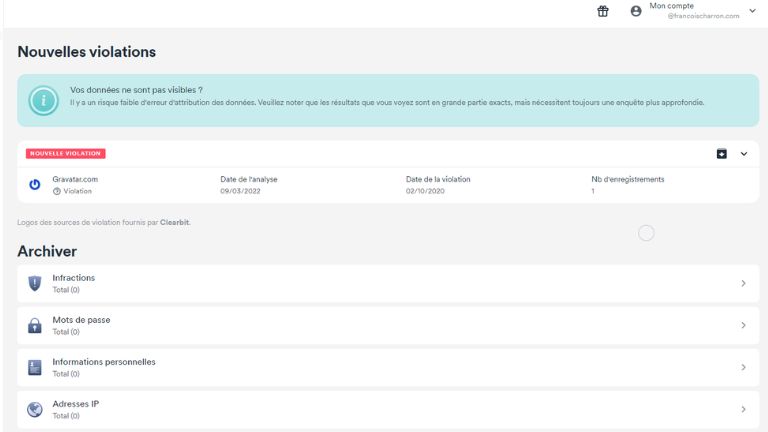Click the Infractions shield icon
This screenshot has width=768, height=432.
click(x=35, y=284)
